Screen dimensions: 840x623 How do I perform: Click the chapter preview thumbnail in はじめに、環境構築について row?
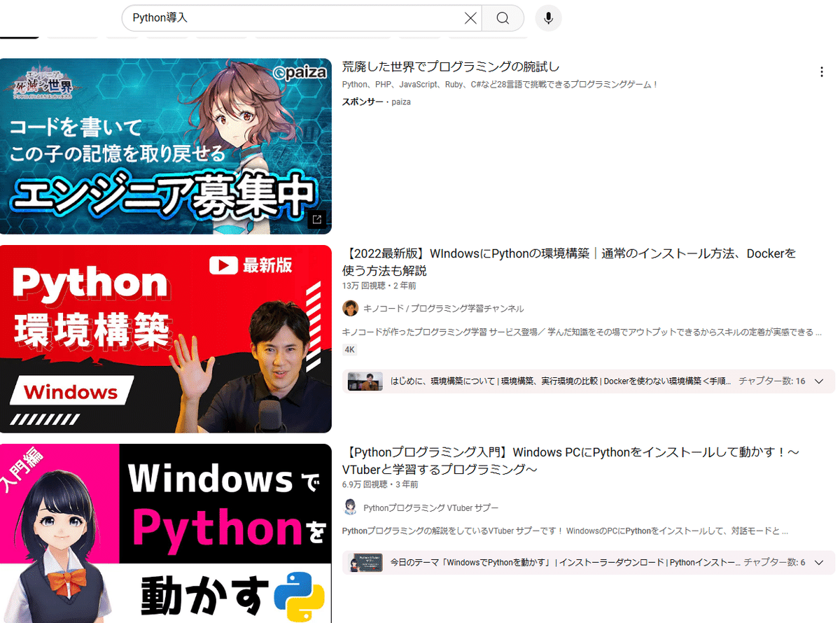[365, 381]
